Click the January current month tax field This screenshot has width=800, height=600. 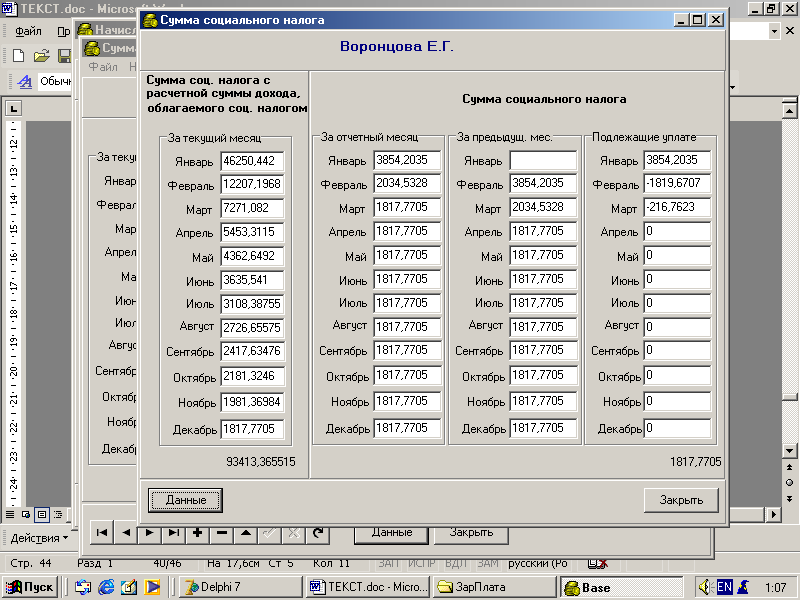254,161
